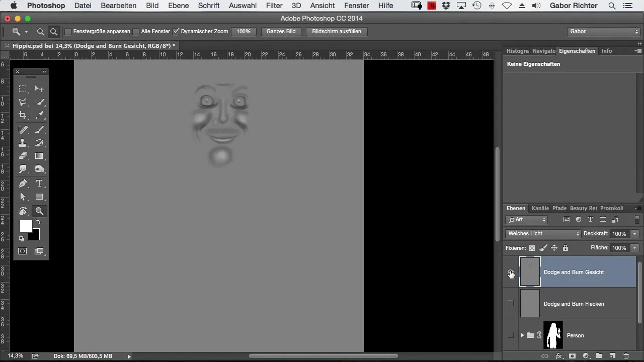Select the Path Selection tool
The height and width of the screenshot is (362, 644).
[x=23, y=197]
